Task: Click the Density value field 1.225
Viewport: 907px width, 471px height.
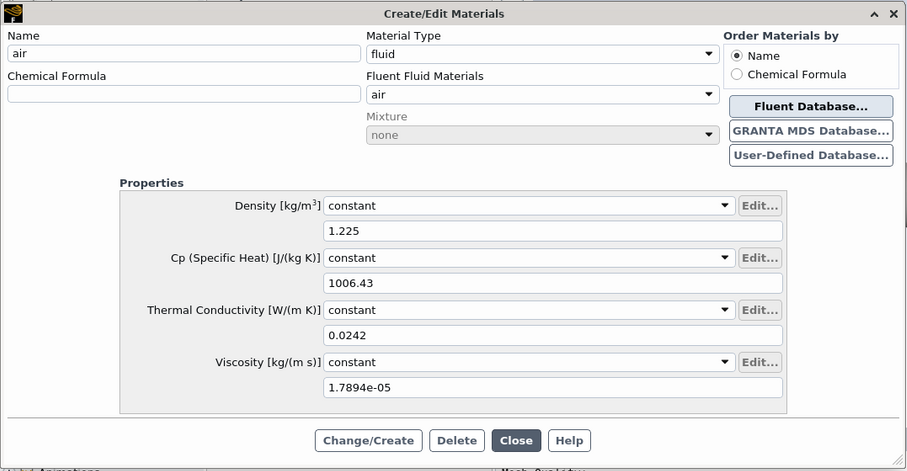Action: tap(552, 231)
